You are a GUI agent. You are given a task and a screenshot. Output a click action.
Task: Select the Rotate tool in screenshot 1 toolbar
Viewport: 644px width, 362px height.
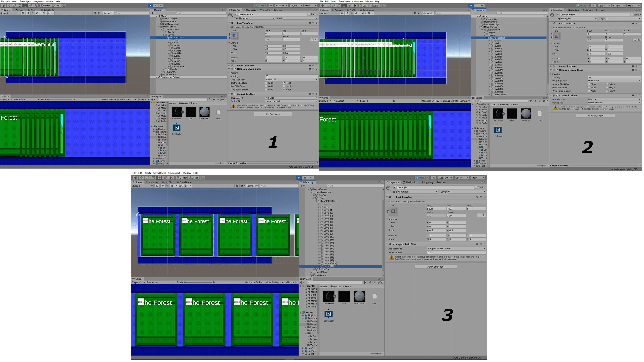coord(14,6)
